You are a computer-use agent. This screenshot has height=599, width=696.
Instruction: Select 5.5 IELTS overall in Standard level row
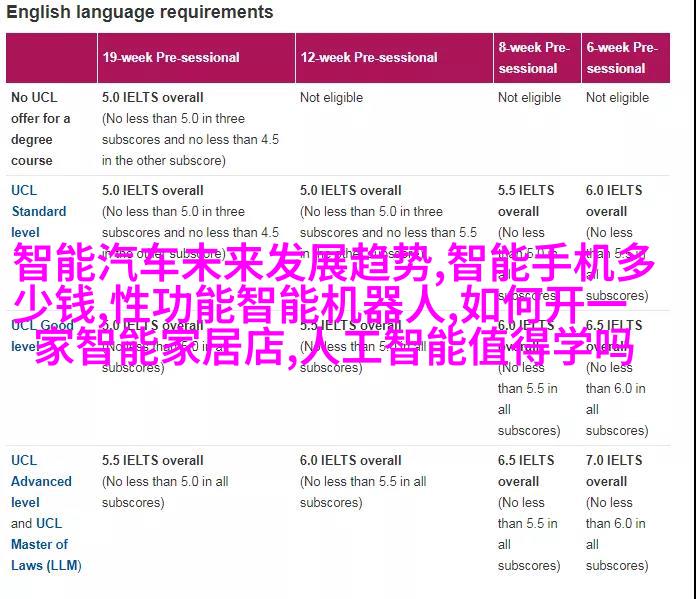click(526, 201)
